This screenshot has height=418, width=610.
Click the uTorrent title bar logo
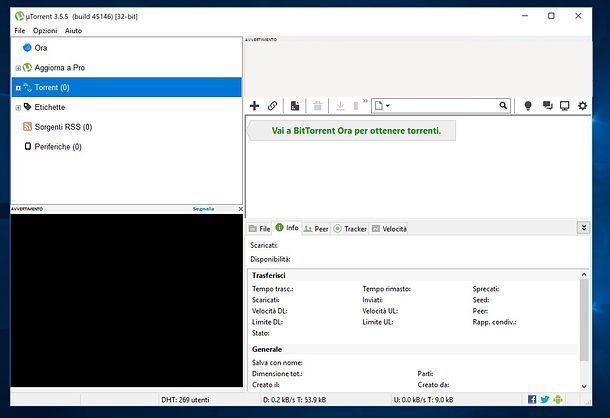tap(19, 16)
